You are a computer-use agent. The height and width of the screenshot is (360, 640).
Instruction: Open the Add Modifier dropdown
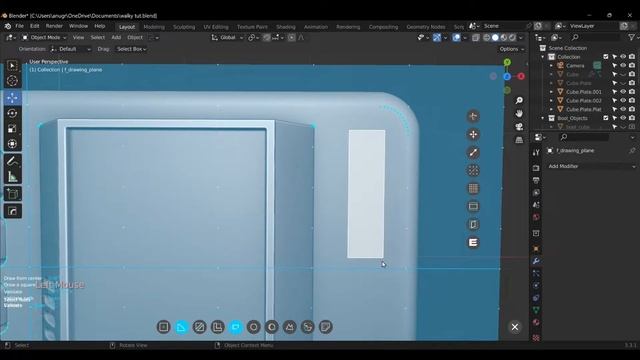pos(591,166)
